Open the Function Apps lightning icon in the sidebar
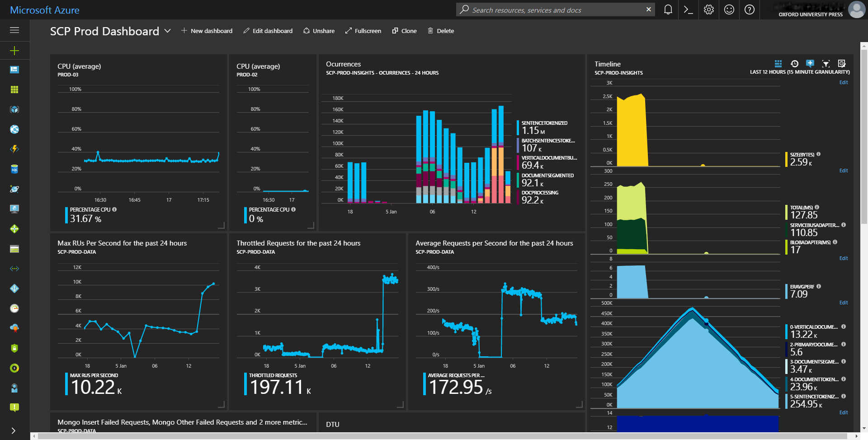The width and height of the screenshot is (868, 440). tap(14, 149)
